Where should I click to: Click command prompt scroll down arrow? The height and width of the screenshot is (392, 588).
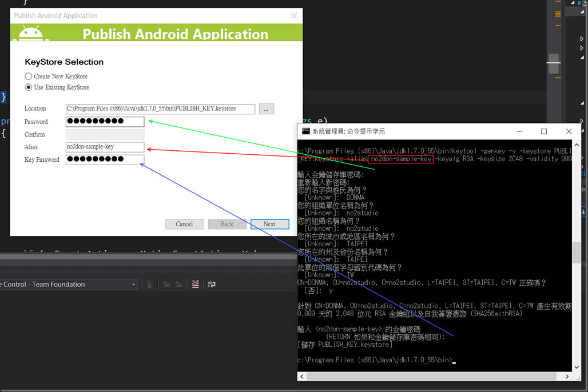577,367
